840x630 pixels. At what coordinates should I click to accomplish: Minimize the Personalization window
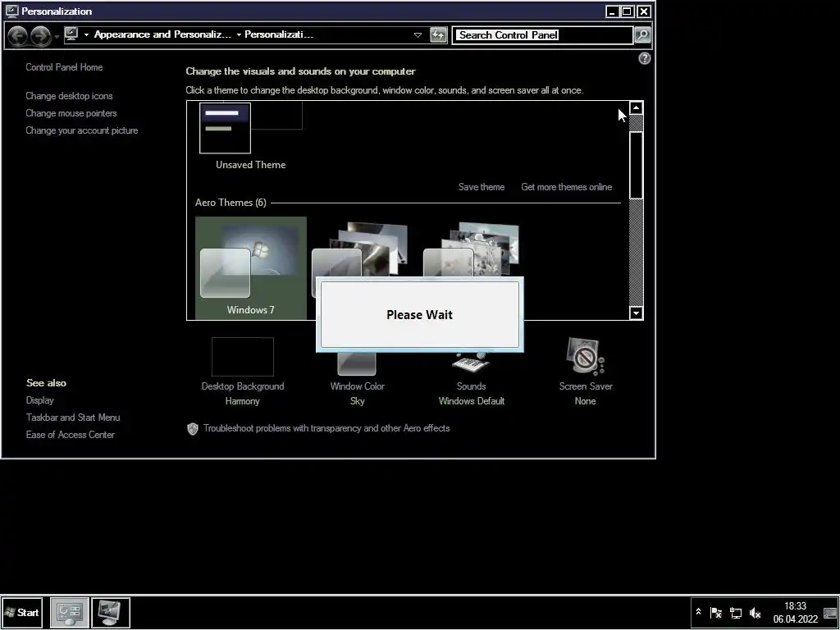tap(612, 11)
